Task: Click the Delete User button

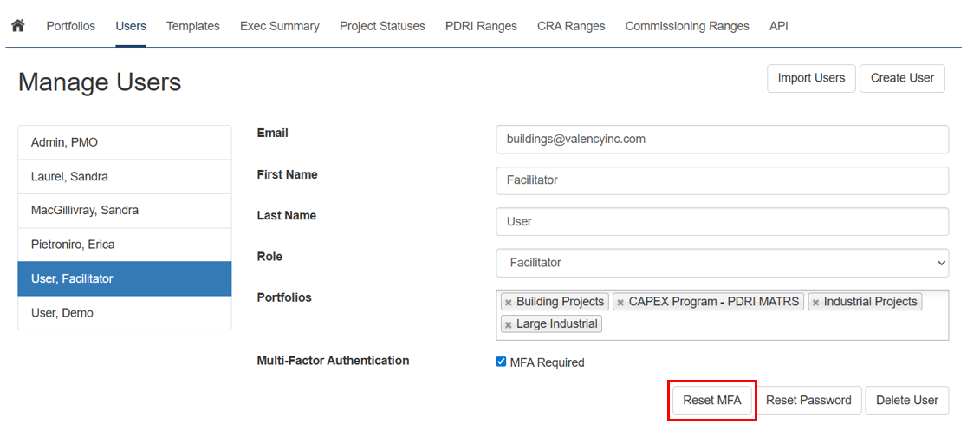Action: (x=907, y=401)
